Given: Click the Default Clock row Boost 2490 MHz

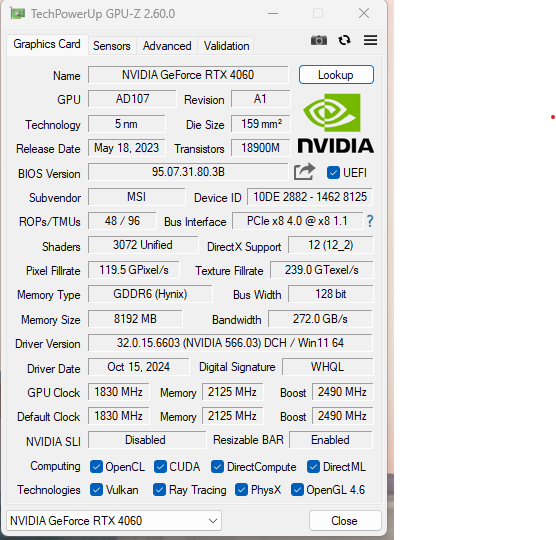Looking at the screenshot, I should pyautogui.click(x=343, y=416).
